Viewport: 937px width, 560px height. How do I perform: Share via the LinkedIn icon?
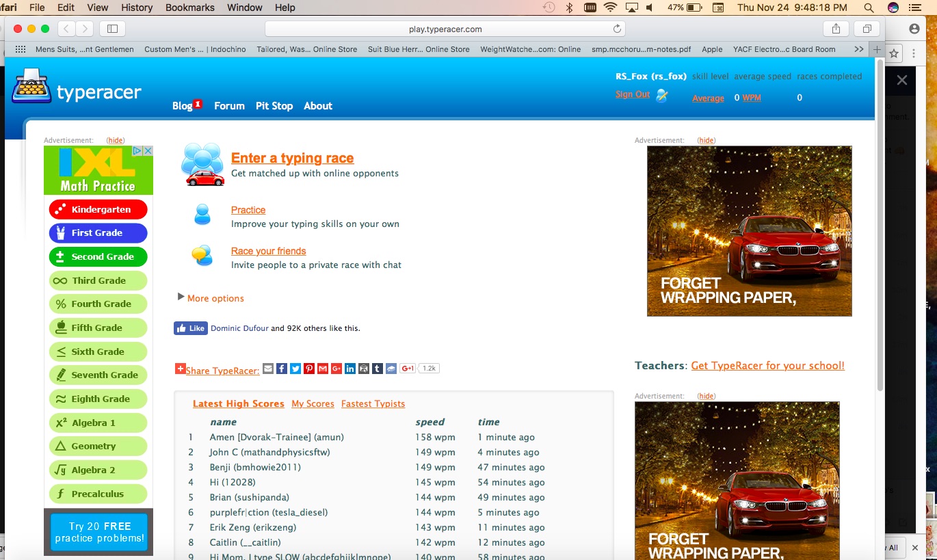tap(350, 369)
